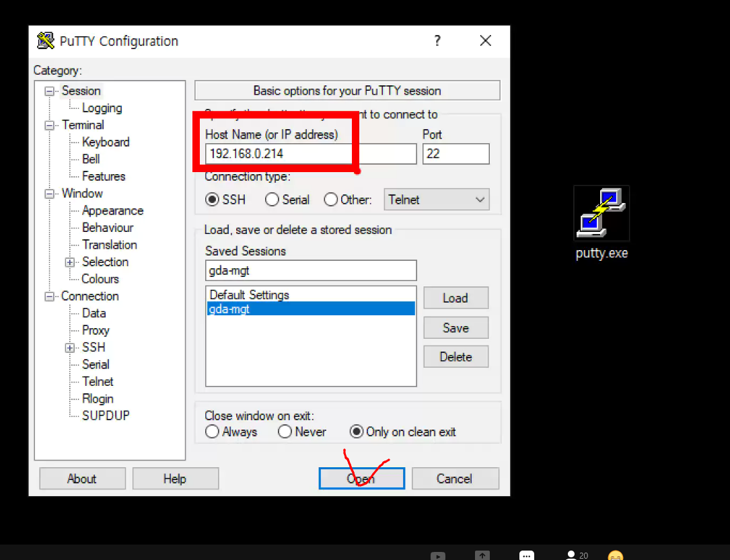Image resolution: width=730 pixels, height=560 pixels.
Task: Select gda-mgt in the sessions list
Action: coord(311,309)
